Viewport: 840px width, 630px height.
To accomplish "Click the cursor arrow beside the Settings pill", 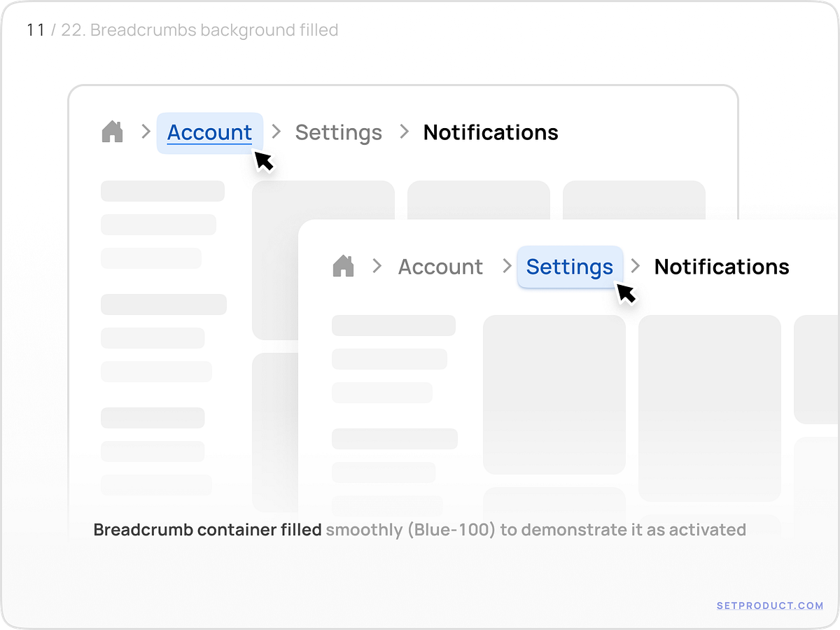I will pyautogui.click(x=626, y=295).
